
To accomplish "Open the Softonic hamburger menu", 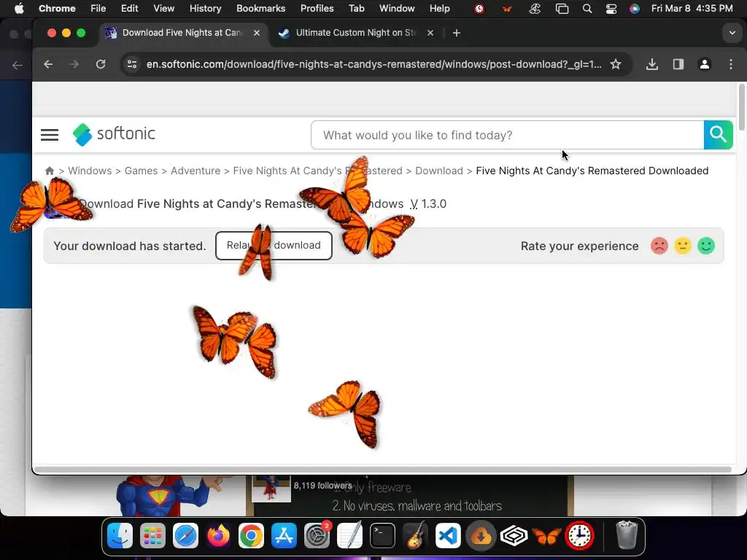I will point(50,135).
